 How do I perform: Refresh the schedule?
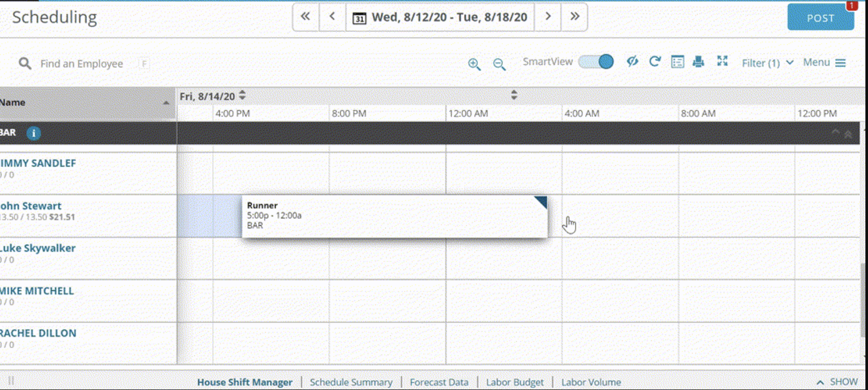(655, 62)
